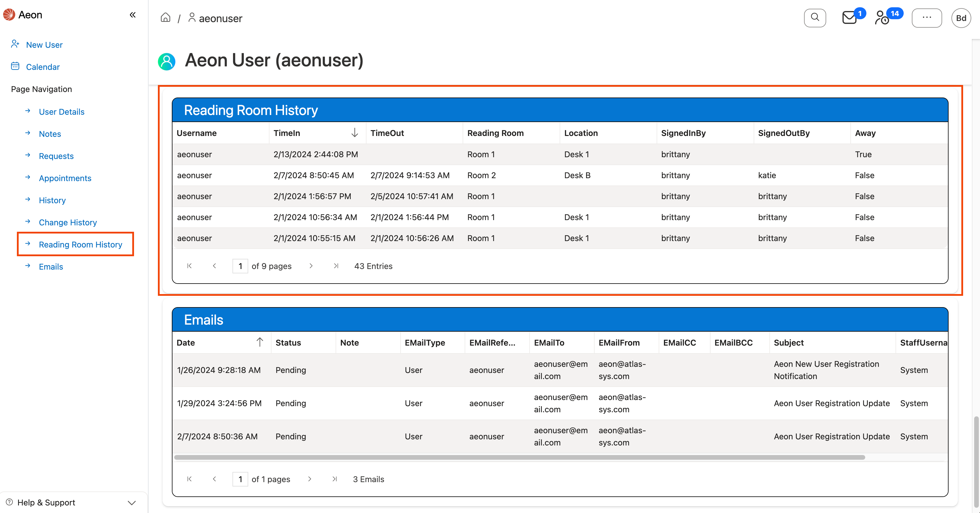
Task: Go to next page of Reading Room History
Action: pyautogui.click(x=311, y=266)
